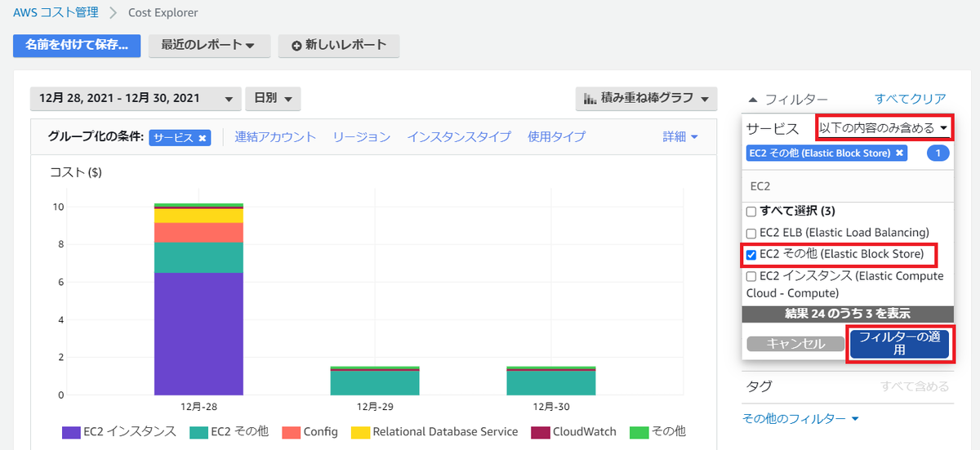
Task: Check EC2 インスタンス (Elastic Compute Cloud)
Action: pos(751,277)
